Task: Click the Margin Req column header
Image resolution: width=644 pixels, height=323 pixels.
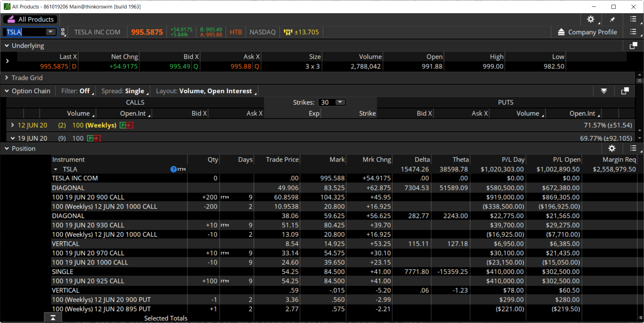Action: pos(619,159)
